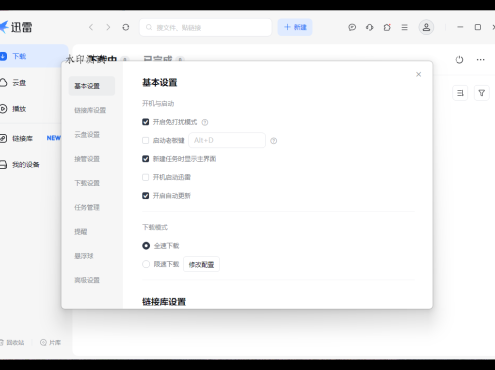Open the customer service headset icon
Viewport: 495px width, 370px height.
[x=369, y=27]
